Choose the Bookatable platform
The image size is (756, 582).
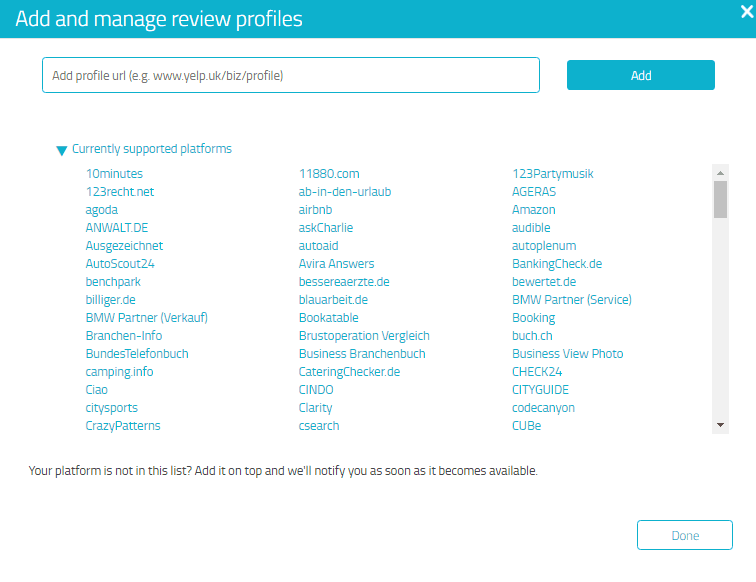click(x=329, y=318)
